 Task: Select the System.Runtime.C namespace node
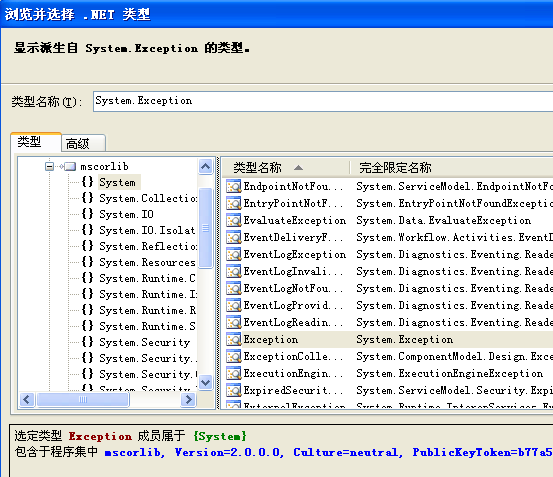pos(147,278)
